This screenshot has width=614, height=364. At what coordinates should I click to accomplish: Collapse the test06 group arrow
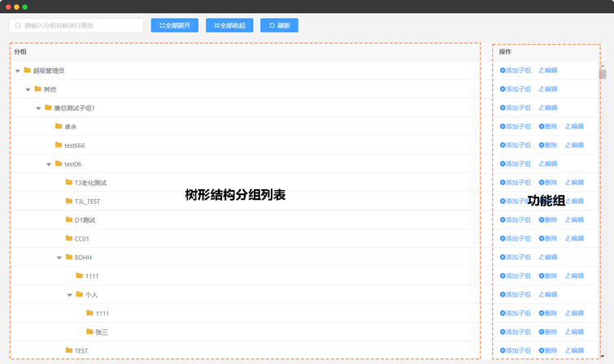point(49,164)
